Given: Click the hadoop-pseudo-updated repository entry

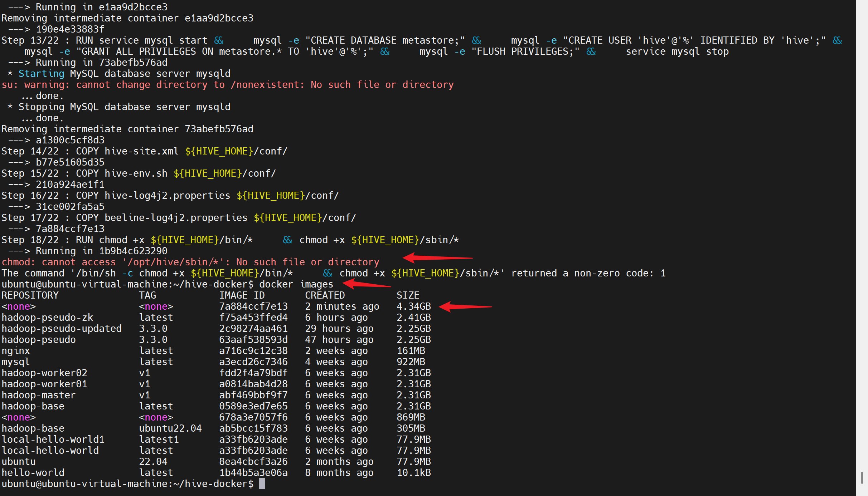Looking at the screenshot, I should tap(62, 329).
